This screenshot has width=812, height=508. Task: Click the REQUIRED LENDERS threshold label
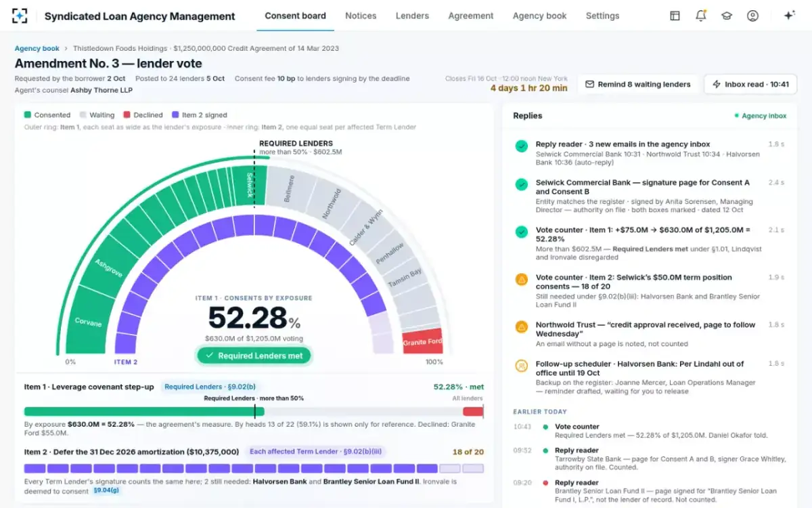[x=296, y=144]
